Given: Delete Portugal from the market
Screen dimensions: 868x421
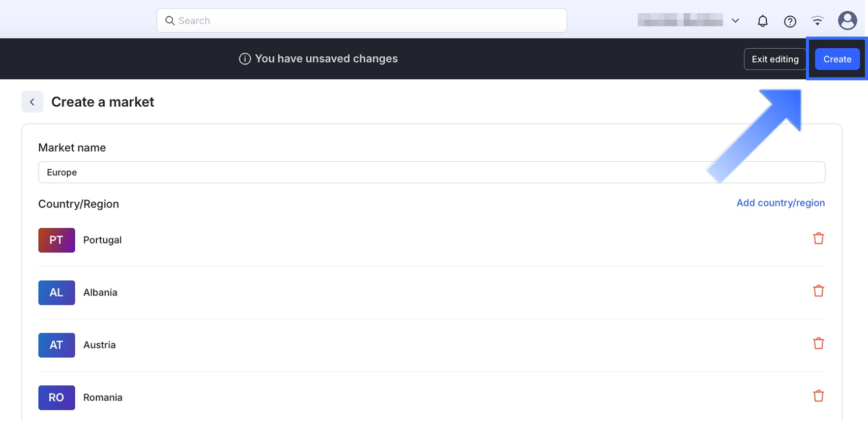Looking at the screenshot, I should click(818, 238).
